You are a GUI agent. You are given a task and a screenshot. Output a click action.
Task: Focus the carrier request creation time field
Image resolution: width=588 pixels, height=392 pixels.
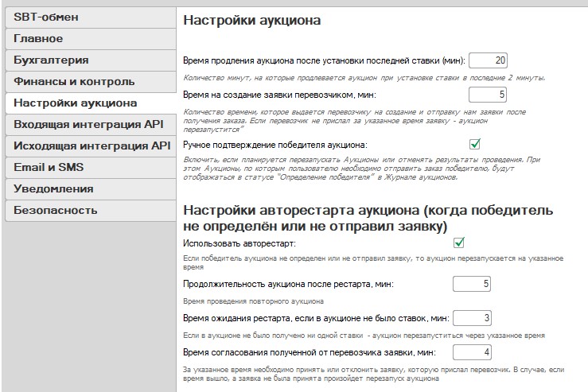coord(488,95)
